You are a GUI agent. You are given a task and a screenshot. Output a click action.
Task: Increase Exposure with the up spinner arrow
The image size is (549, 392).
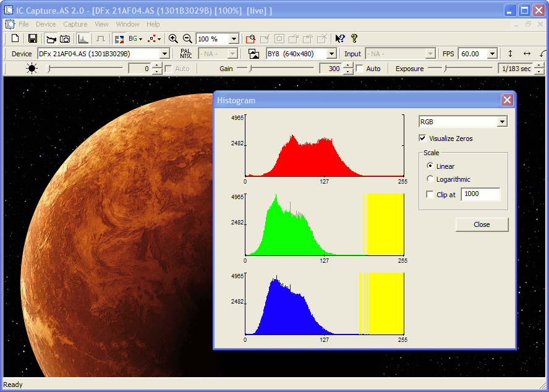(x=540, y=66)
